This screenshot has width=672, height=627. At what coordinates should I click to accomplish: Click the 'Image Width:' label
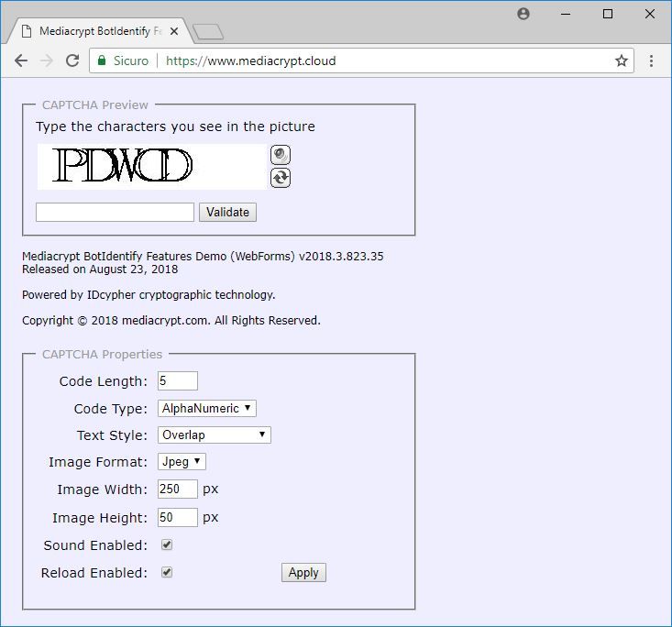tap(103, 489)
